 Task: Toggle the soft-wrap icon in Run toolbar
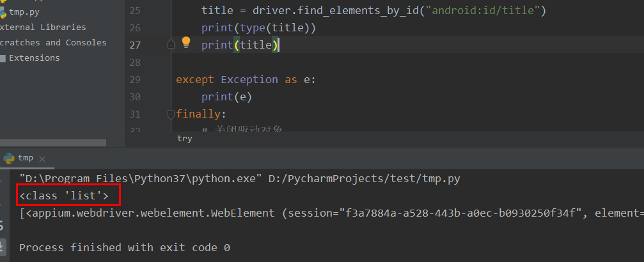pyautogui.click(x=3, y=225)
